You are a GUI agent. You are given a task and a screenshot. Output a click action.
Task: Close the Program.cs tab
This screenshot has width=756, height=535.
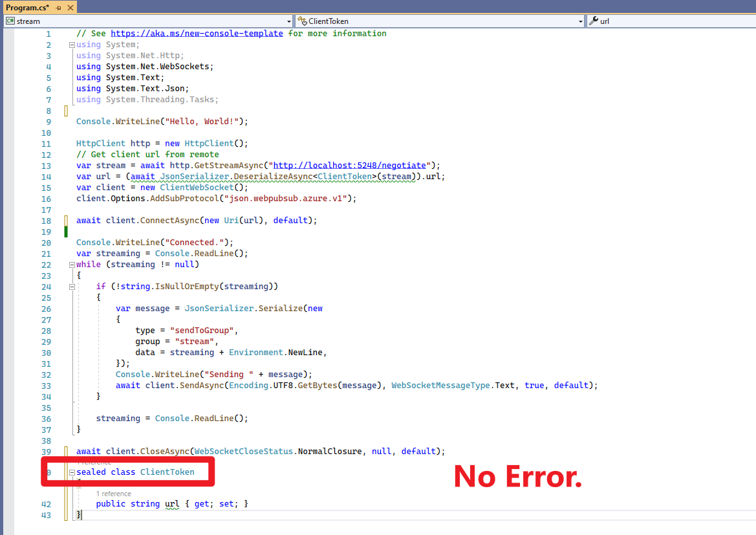pos(69,8)
